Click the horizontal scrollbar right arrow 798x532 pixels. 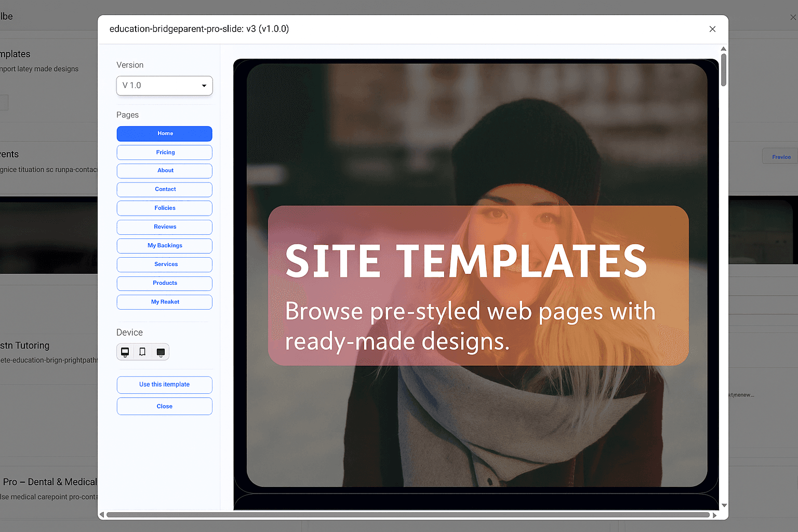pos(715,515)
